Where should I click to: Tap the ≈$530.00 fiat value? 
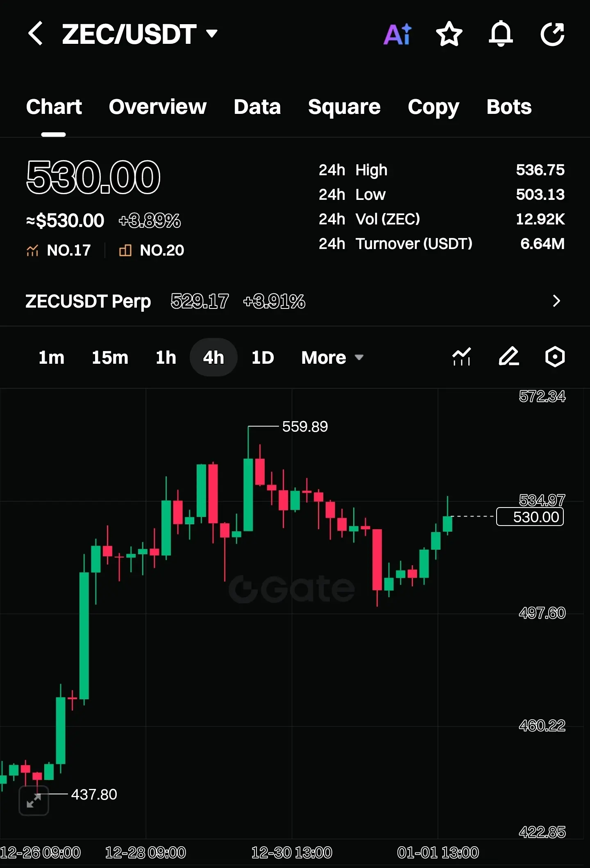point(65,221)
